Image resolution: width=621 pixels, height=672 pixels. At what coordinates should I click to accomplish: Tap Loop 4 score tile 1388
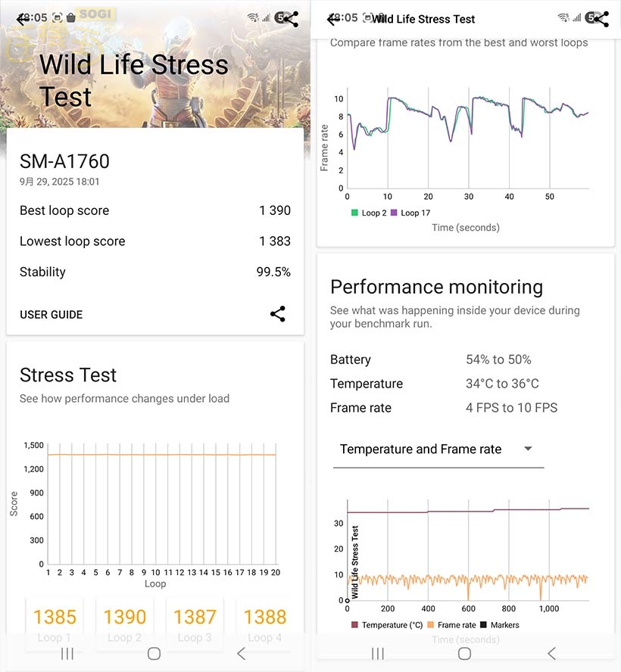point(265,624)
